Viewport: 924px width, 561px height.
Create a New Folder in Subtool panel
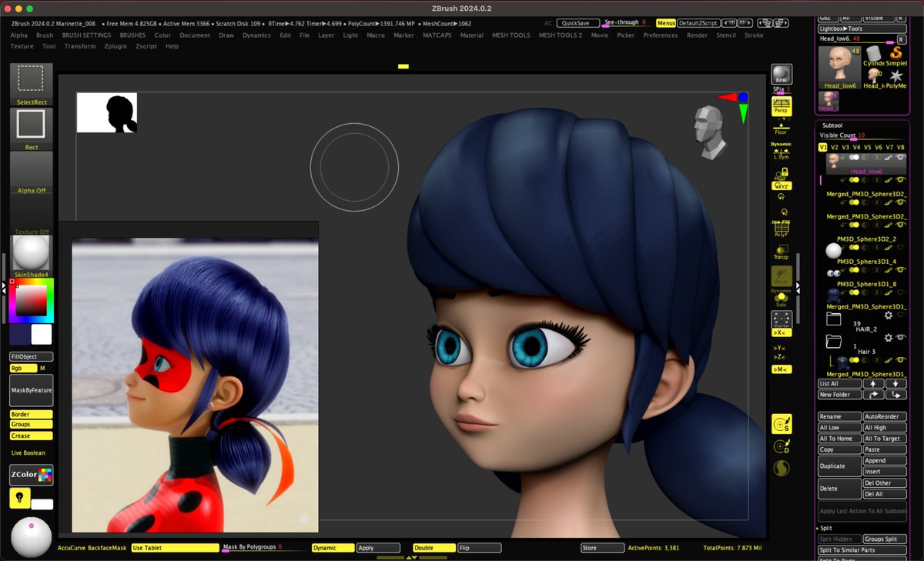pos(839,394)
